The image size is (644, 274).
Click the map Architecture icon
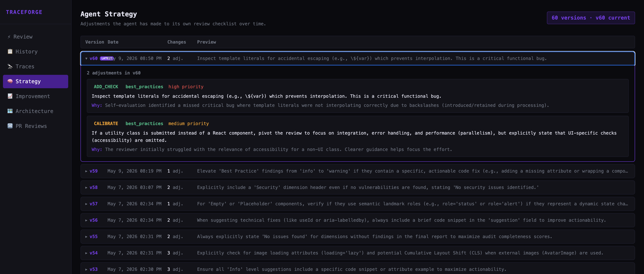10,111
